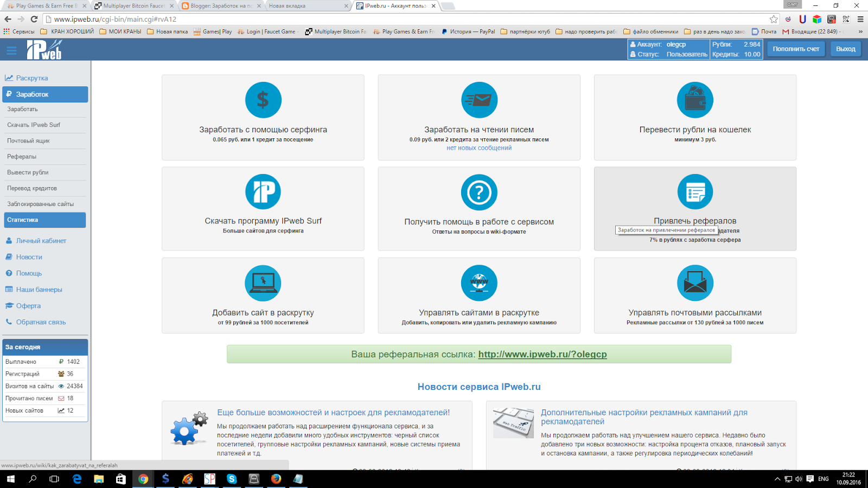Launch Skype from the taskbar
868x488 pixels.
[232, 479]
